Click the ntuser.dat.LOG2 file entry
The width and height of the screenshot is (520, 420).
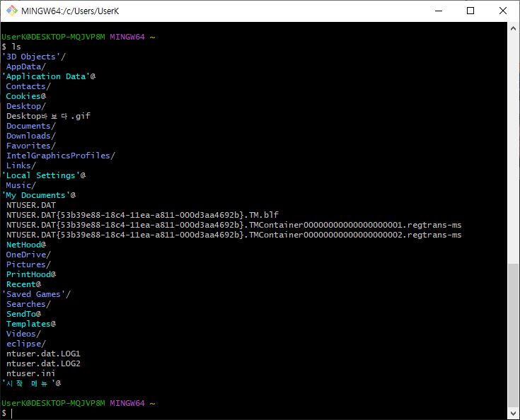click(x=43, y=363)
